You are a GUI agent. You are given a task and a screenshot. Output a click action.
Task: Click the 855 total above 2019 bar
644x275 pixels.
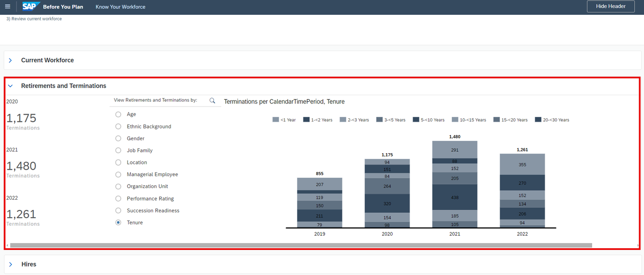319,173
